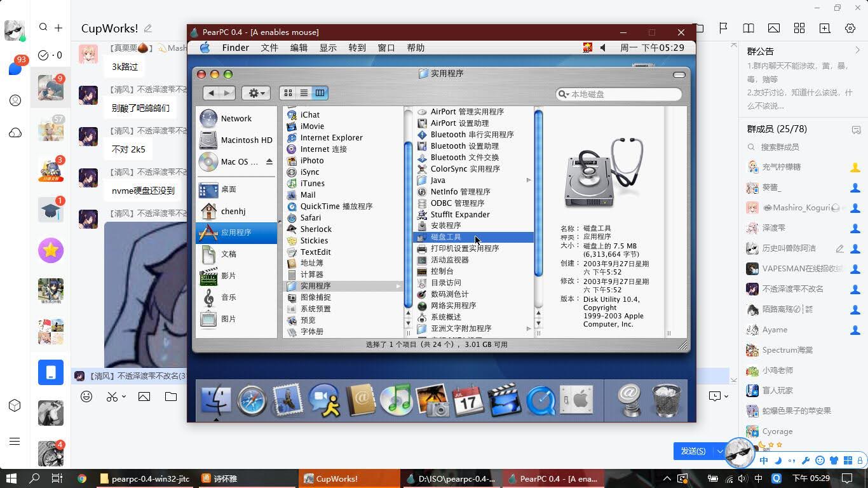This screenshot has width=868, height=488.
Task: Click the flag icon in CupWorks header
Action: [x=723, y=28]
